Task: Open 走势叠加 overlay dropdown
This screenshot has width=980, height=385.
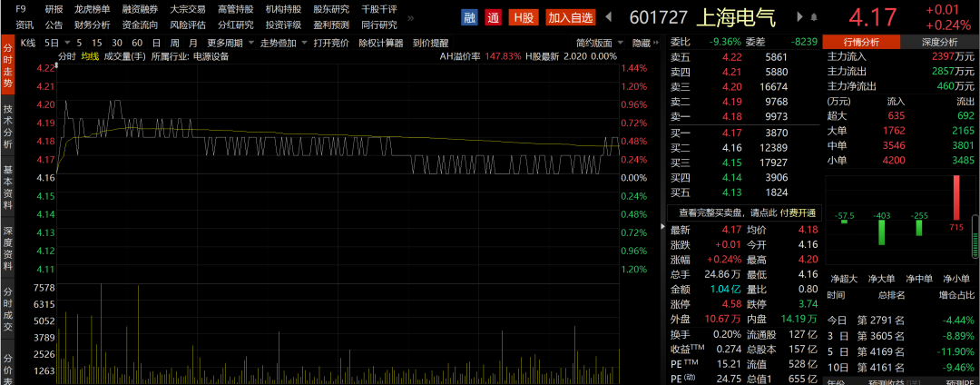Action: point(284,43)
